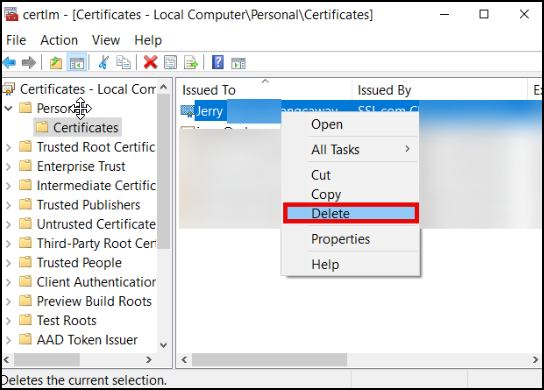Select the Trusted People folder
Screen dimensions: 544x390
point(70,263)
